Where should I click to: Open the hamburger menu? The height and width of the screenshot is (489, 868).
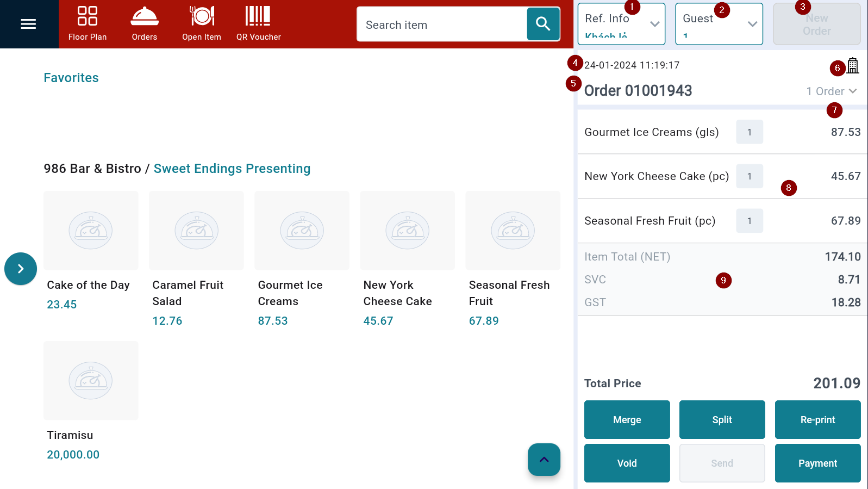28,24
